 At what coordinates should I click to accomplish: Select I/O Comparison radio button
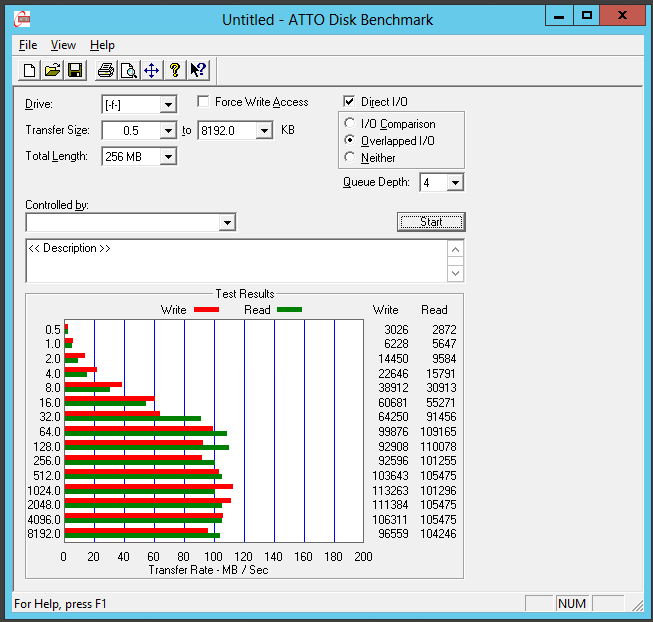click(x=350, y=123)
